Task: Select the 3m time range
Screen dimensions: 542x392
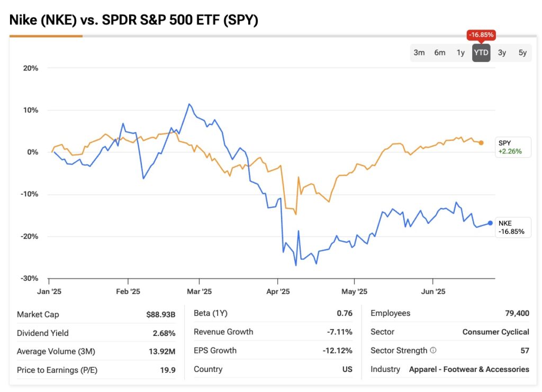Action: [x=420, y=52]
